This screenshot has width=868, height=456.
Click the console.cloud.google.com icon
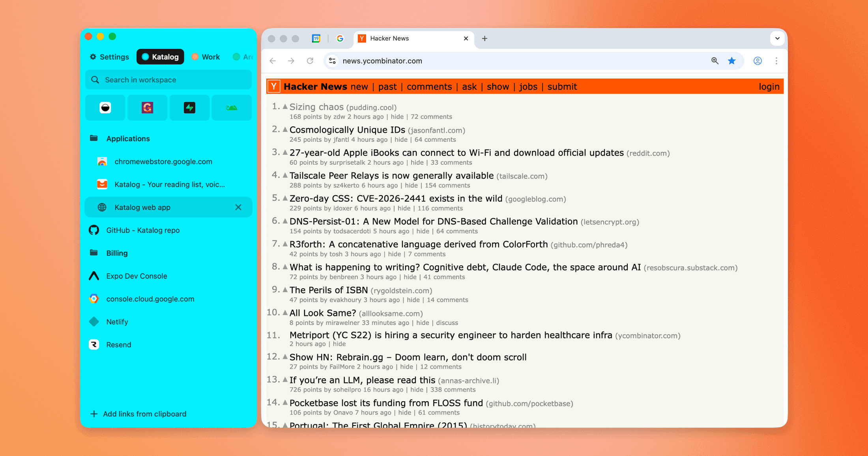coord(94,299)
